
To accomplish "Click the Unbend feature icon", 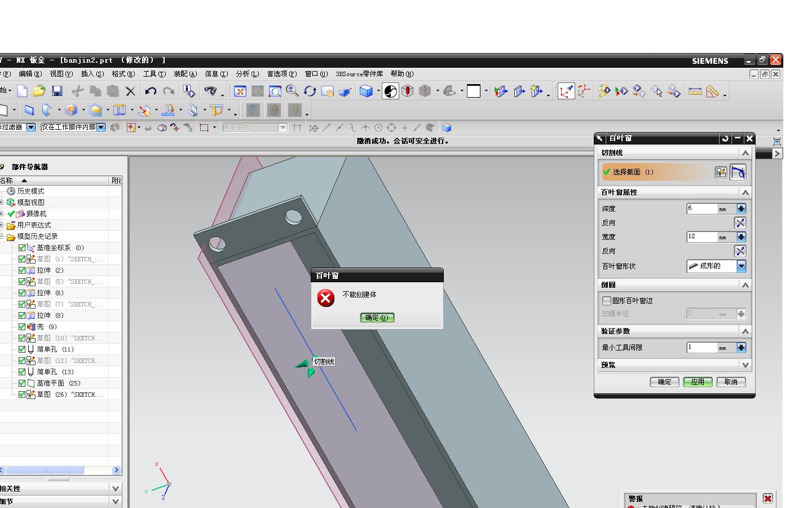I will click(168, 110).
